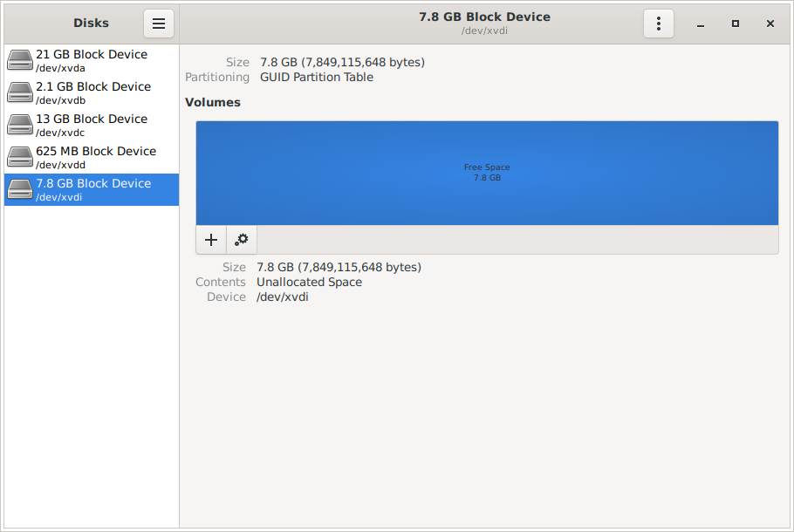
Task: Click the drive icon for /dev/xvdi
Action: (x=19, y=189)
